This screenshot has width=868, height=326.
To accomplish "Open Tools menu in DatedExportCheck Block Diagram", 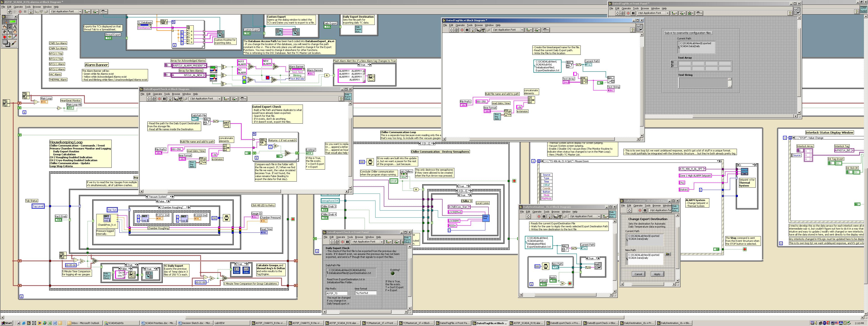I will point(167,94).
